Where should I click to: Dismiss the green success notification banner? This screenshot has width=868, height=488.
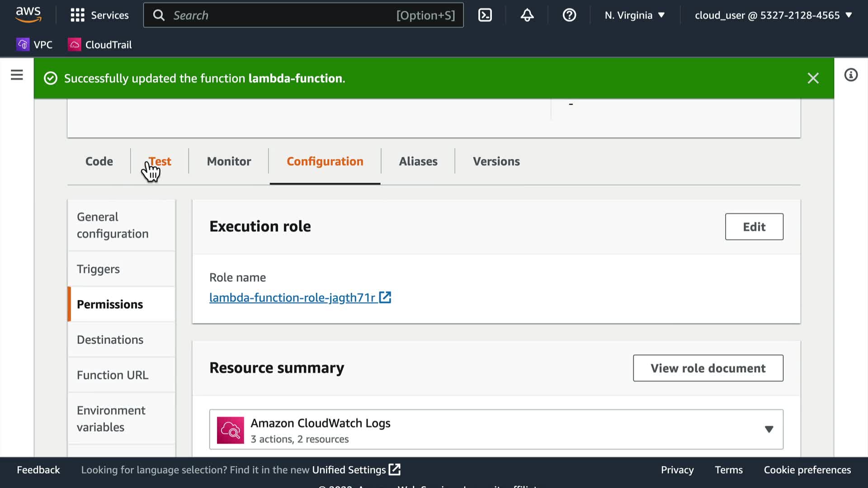tap(813, 78)
